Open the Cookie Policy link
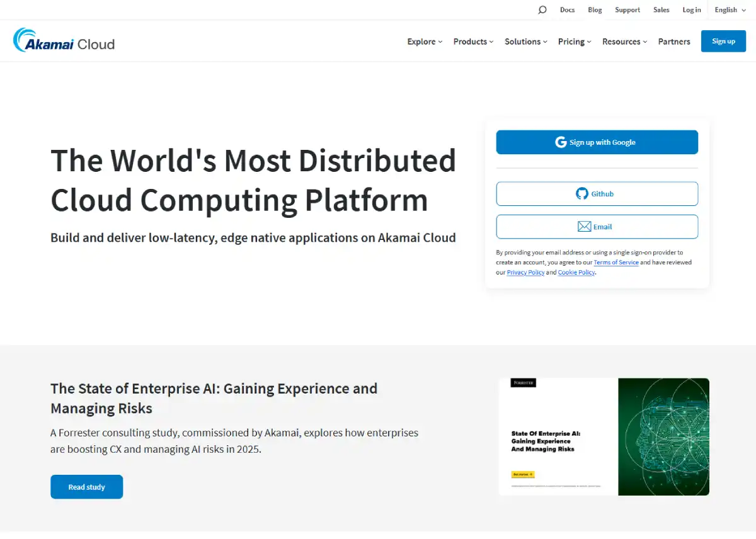Screen dimensions: 756x539 tap(576, 273)
